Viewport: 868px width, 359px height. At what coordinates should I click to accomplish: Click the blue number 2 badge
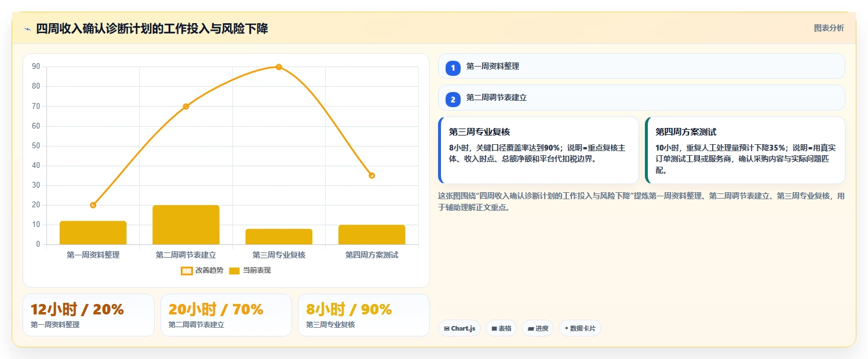pyautogui.click(x=453, y=100)
